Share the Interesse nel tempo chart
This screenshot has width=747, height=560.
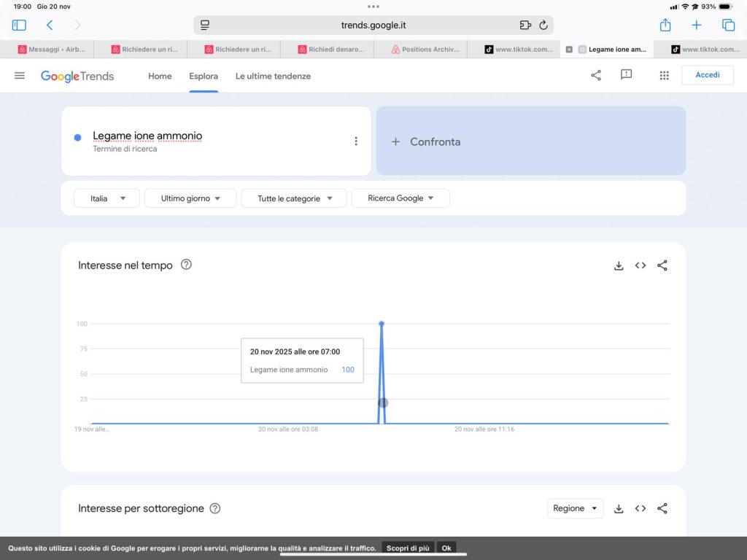[662, 265]
